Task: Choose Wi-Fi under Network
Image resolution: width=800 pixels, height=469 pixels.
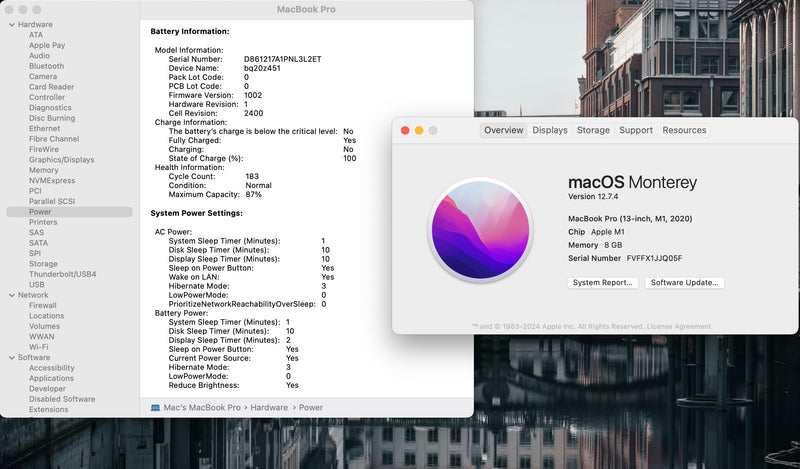Action: tap(38, 347)
